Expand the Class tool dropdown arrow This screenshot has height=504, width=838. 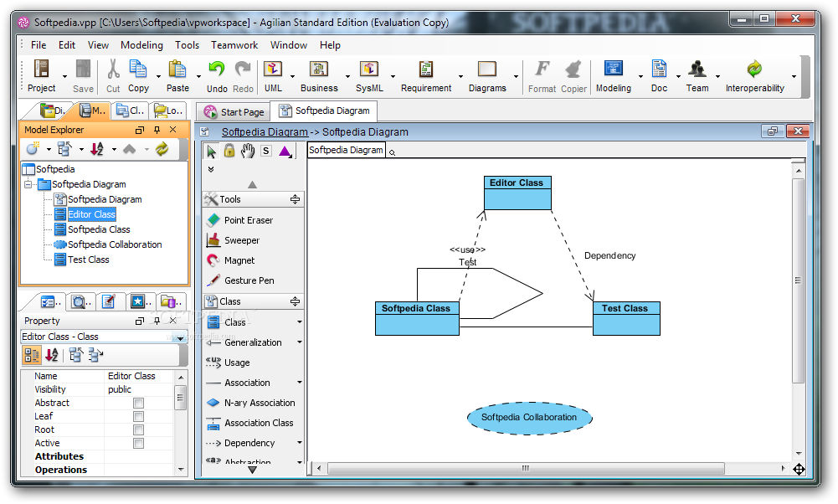pos(300,322)
